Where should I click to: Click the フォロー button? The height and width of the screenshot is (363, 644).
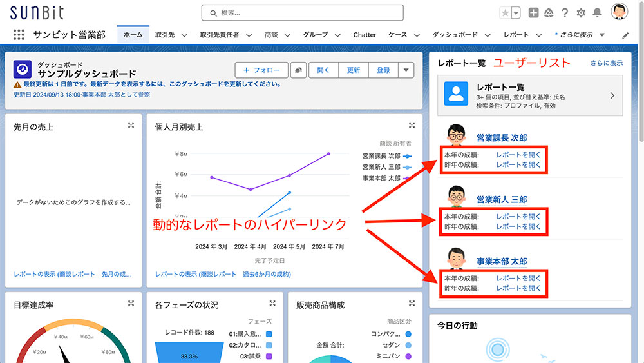pos(261,70)
